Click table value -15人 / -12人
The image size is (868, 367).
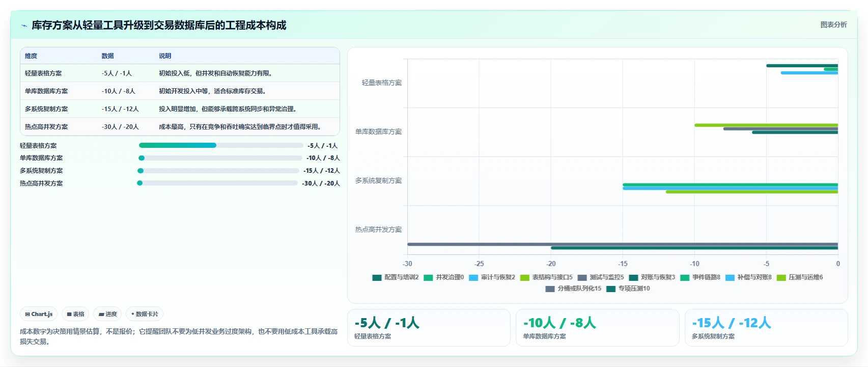120,109
